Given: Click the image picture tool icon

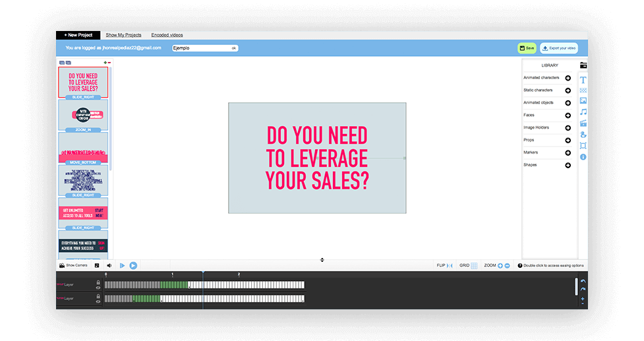Looking at the screenshot, I should [x=583, y=101].
